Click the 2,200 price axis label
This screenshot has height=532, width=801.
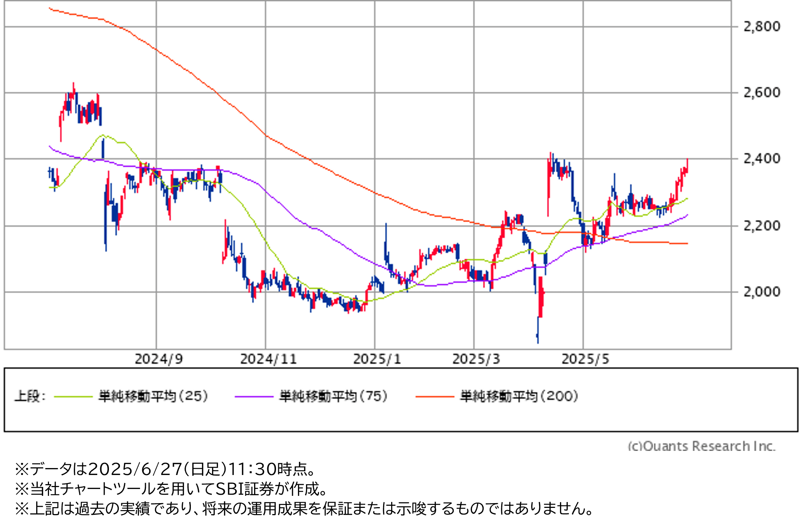(x=762, y=226)
